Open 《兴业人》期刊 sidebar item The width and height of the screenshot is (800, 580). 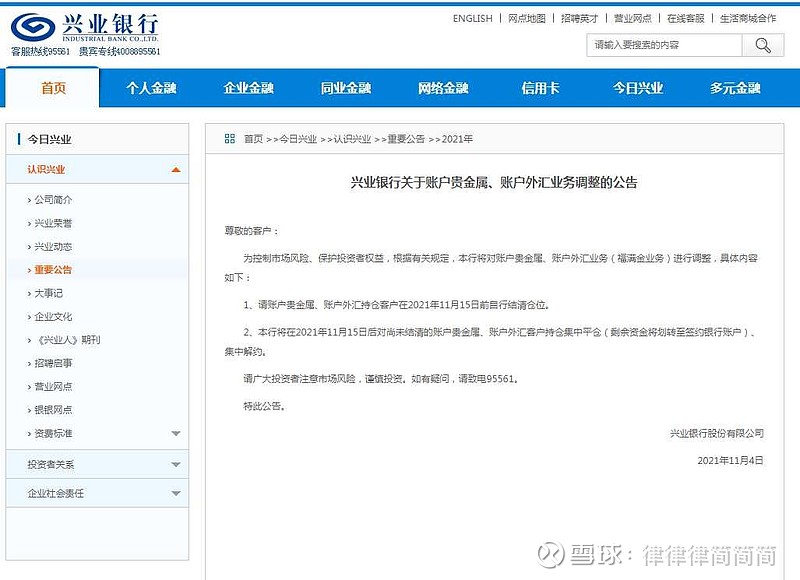pos(67,340)
